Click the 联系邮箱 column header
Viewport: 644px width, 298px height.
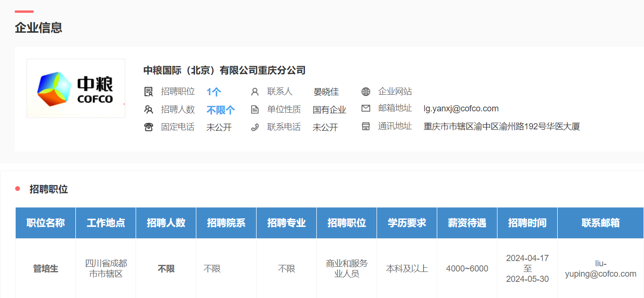600,223
